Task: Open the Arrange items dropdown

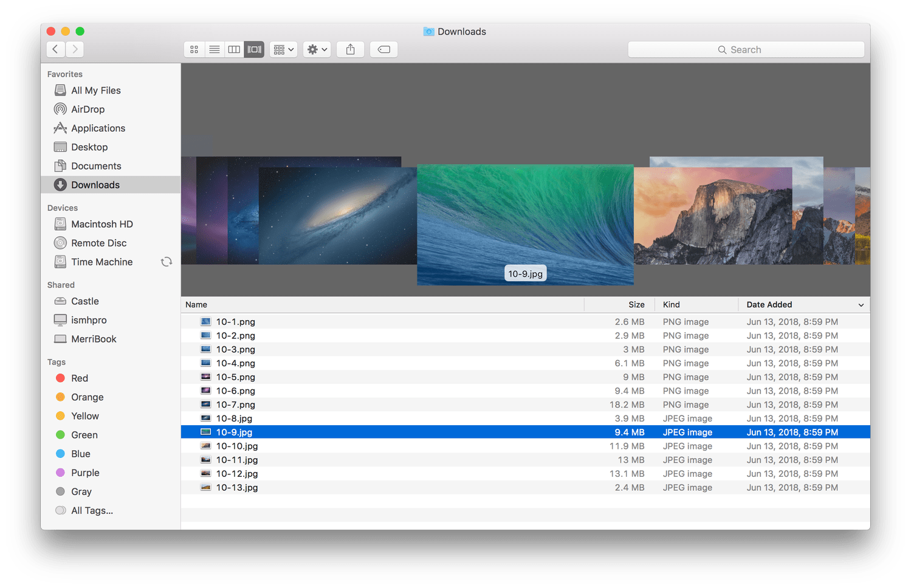Action: coord(283,50)
